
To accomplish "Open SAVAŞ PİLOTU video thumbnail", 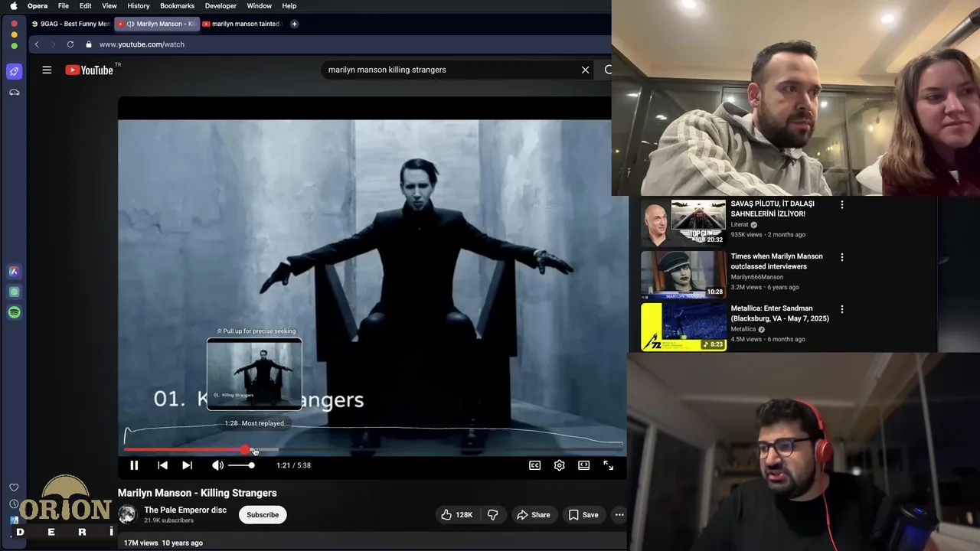I will [x=684, y=223].
